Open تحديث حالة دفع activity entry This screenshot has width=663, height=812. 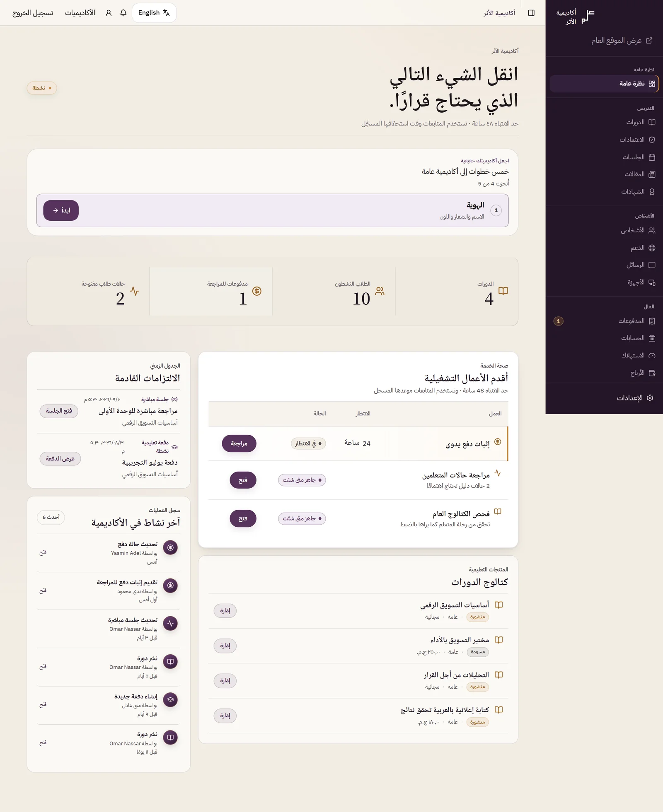[43, 552]
